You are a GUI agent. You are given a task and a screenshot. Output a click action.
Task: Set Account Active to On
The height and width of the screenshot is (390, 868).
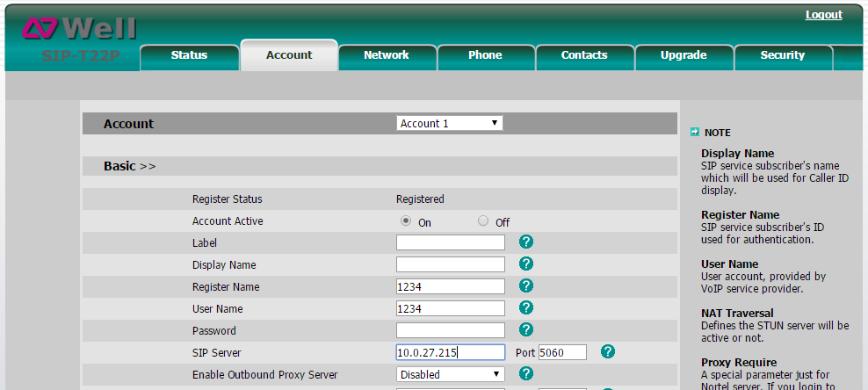pyautogui.click(x=406, y=221)
